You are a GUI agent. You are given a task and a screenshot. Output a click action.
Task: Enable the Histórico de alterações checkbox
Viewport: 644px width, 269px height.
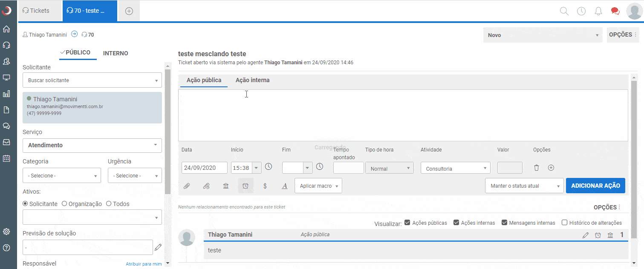(565, 223)
